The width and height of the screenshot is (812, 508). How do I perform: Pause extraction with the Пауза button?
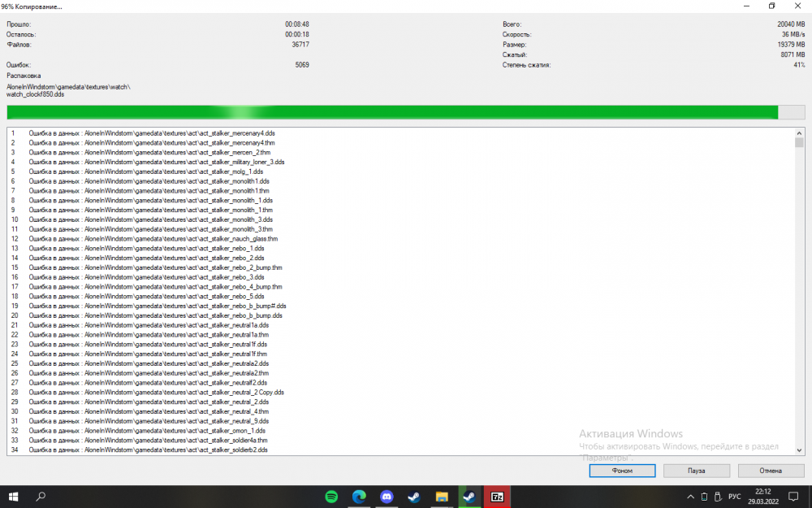pos(697,471)
